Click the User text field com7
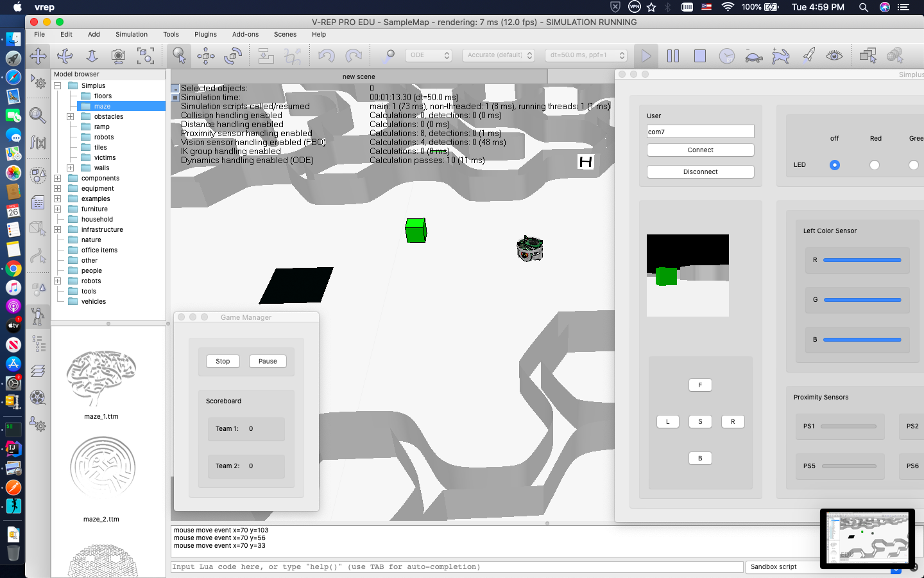Screen dimensions: 924x578 coord(701,132)
